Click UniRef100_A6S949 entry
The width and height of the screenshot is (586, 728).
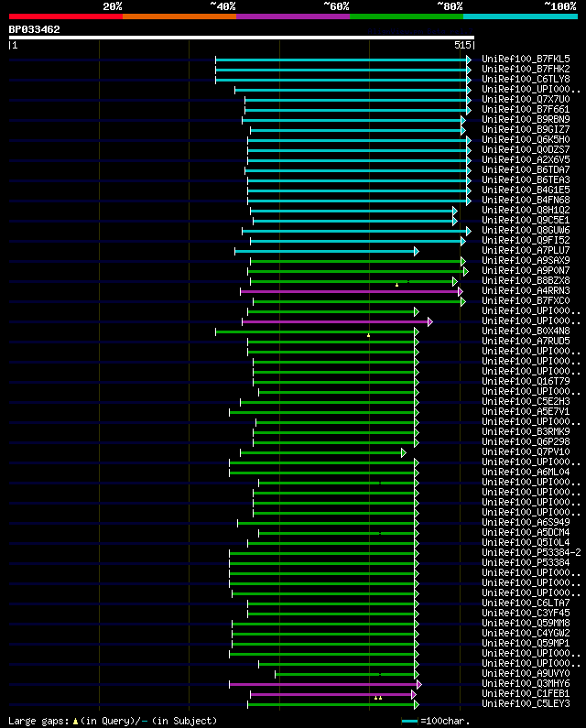[526, 522]
